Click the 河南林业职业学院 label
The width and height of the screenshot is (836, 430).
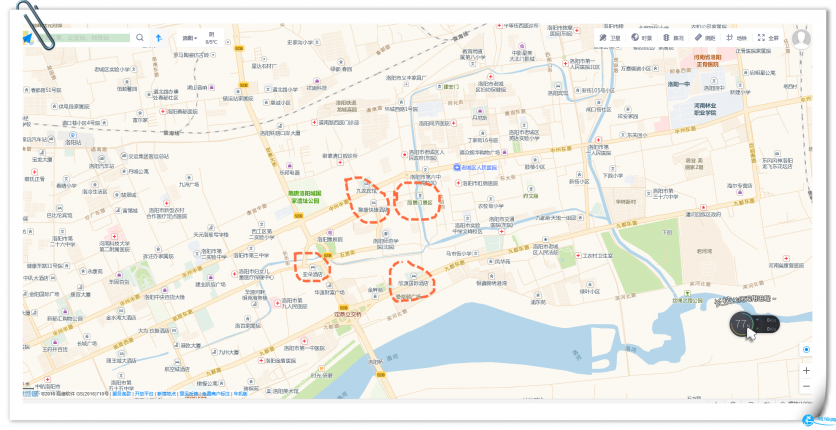(x=705, y=109)
